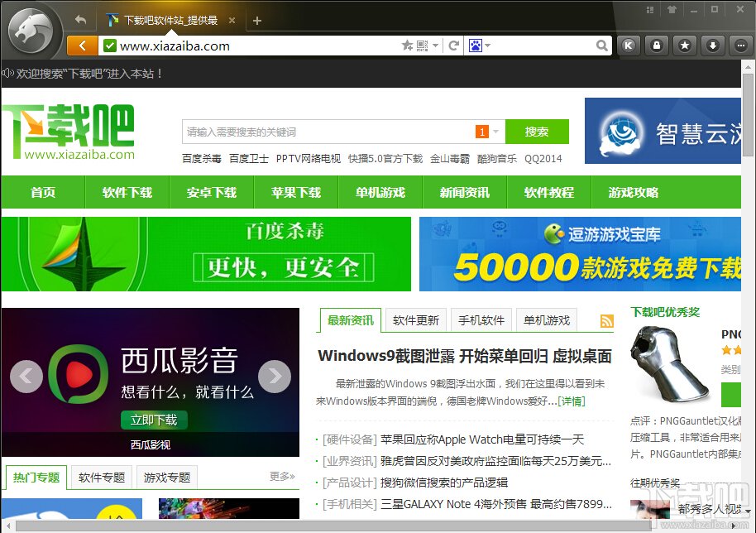
Task: Click the [详情] details link
Action: tap(572, 401)
